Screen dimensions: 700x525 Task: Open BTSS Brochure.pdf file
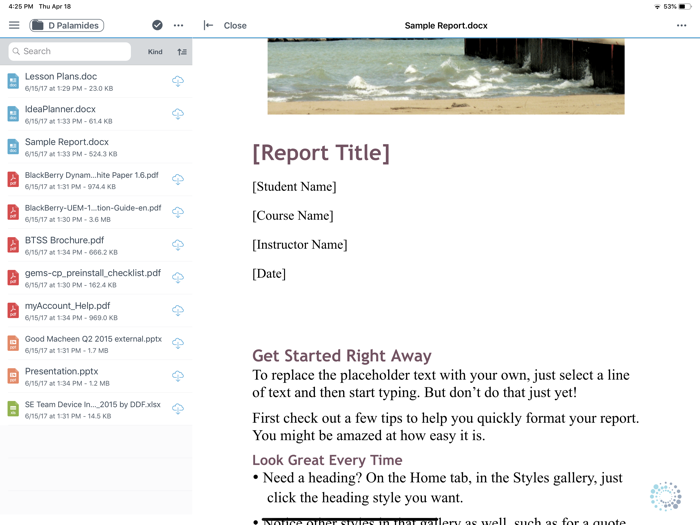coord(96,245)
